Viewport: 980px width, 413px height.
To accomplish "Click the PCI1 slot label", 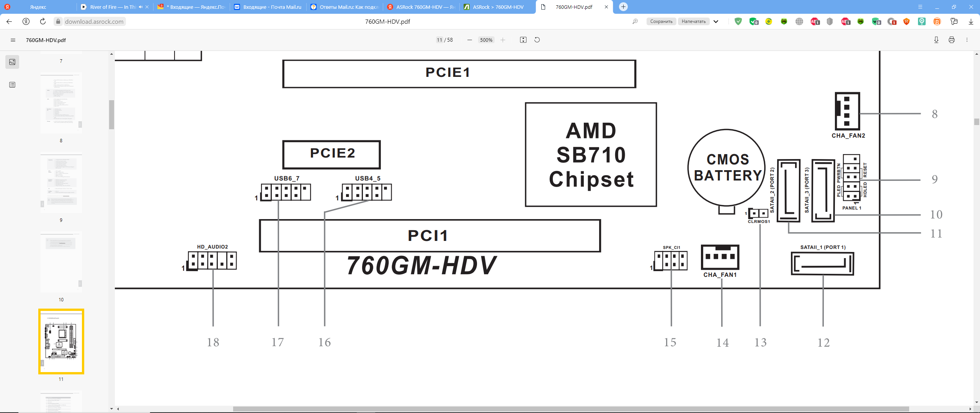I will click(428, 236).
